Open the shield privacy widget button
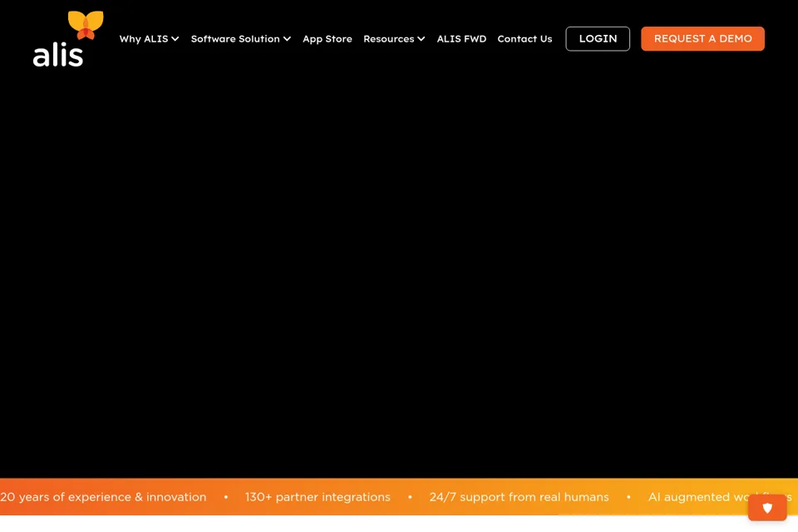798x532 pixels. pyautogui.click(x=767, y=508)
